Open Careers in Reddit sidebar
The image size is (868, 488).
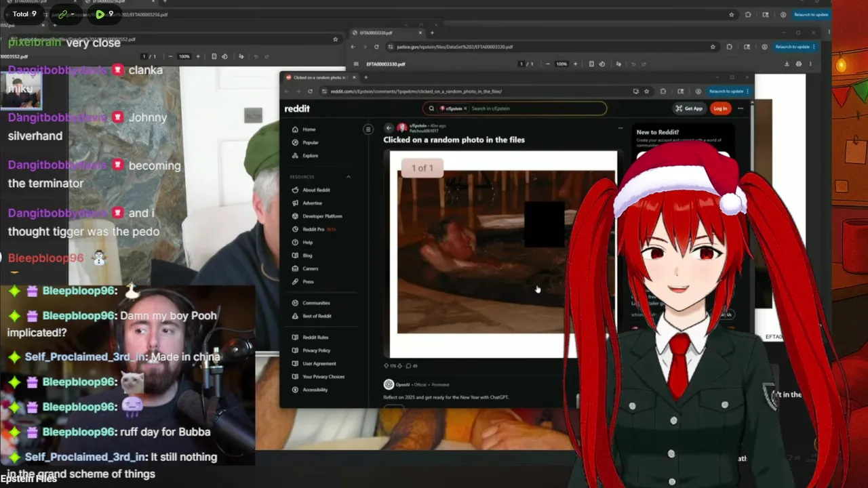[x=305, y=268]
